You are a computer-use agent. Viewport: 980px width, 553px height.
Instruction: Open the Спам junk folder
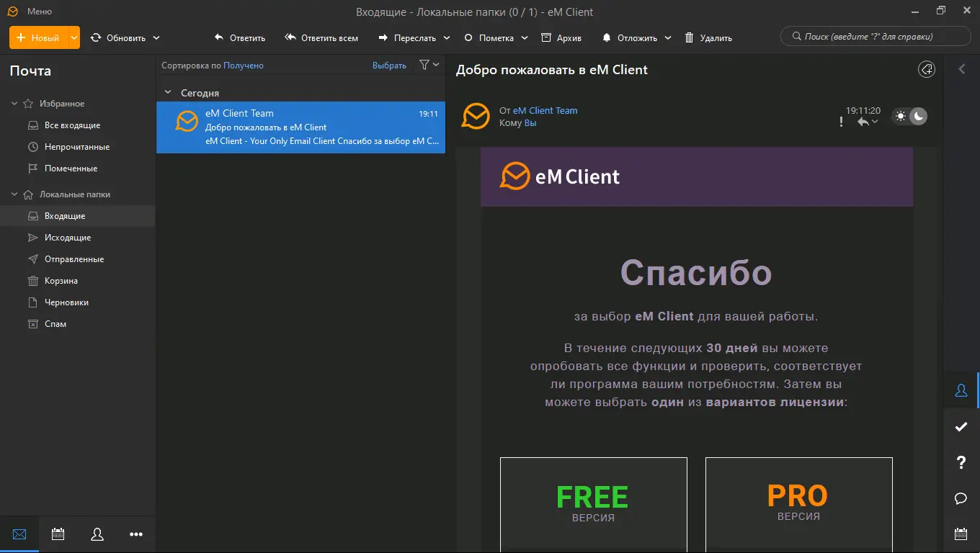tap(78, 324)
